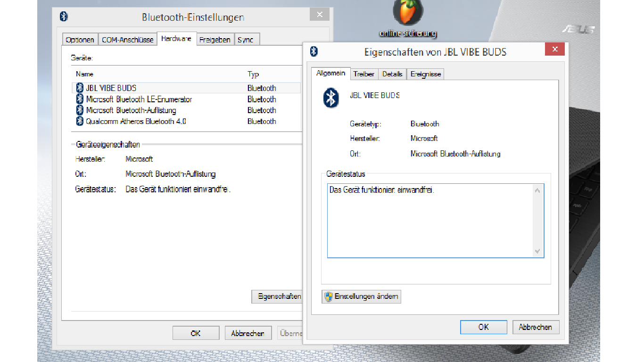Click Bluetooth type cell of Qualcomm Atheros row
Image resolution: width=644 pixels, height=362 pixels.
point(262,121)
